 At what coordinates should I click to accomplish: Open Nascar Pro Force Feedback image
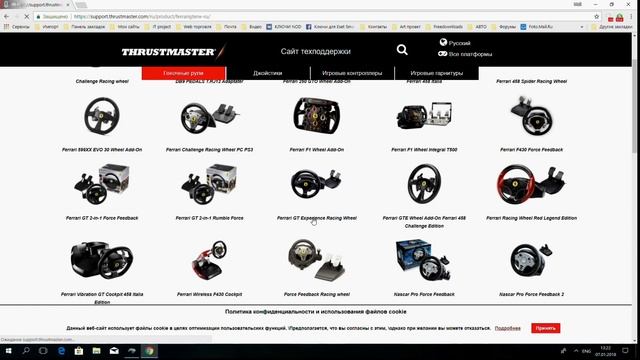[x=424, y=260]
